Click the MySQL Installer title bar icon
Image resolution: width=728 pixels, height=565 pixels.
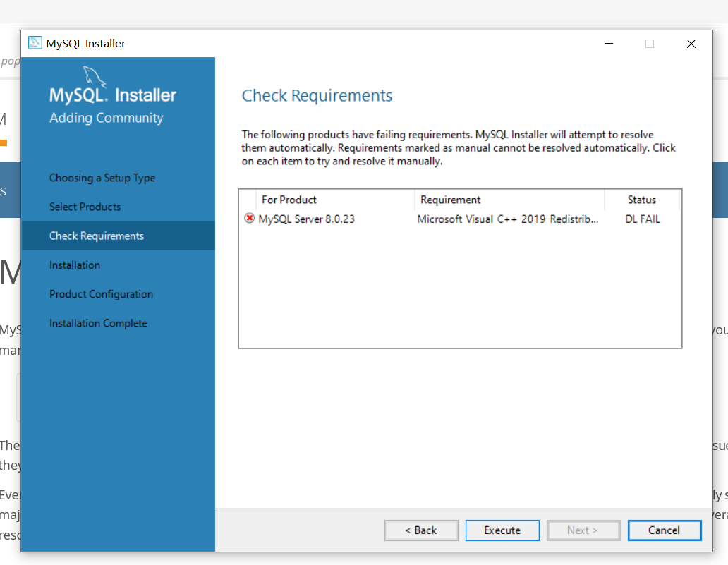[x=35, y=43]
